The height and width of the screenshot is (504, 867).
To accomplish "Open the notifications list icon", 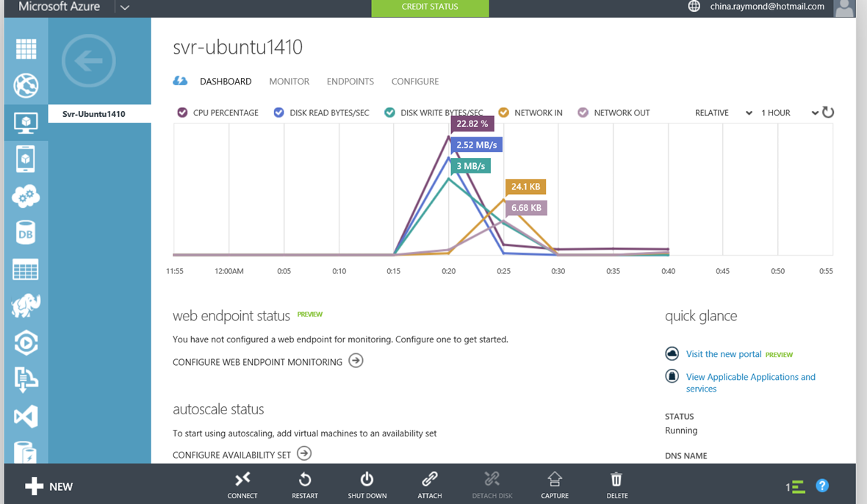I will 796,487.
